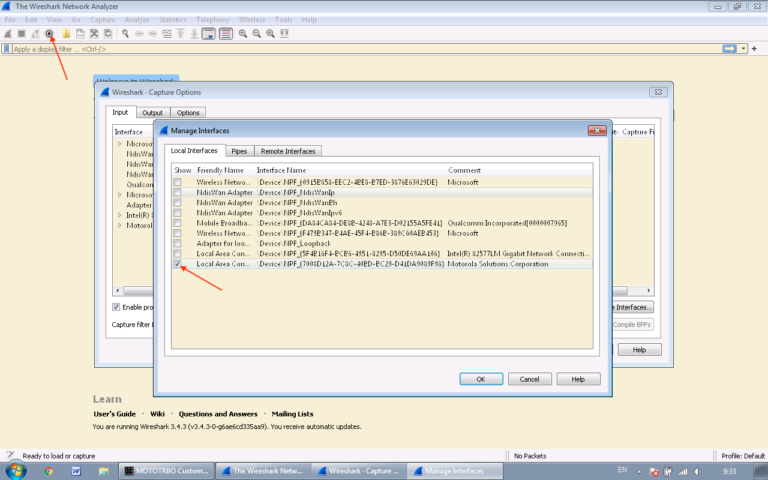Click OK in Manage Interfaces dialog
This screenshot has height=480, width=768.
click(480, 379)
